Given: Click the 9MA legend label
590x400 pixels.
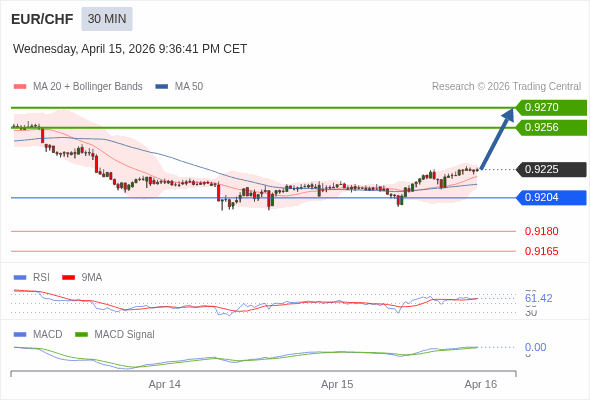Looking at the screenshot, I should 92,278.
